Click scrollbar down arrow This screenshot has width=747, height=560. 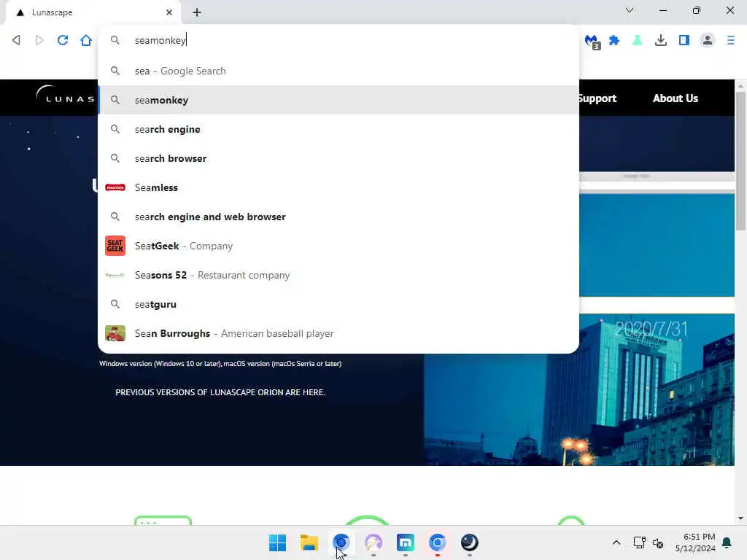pyautogui.click(x=740, y=518)
